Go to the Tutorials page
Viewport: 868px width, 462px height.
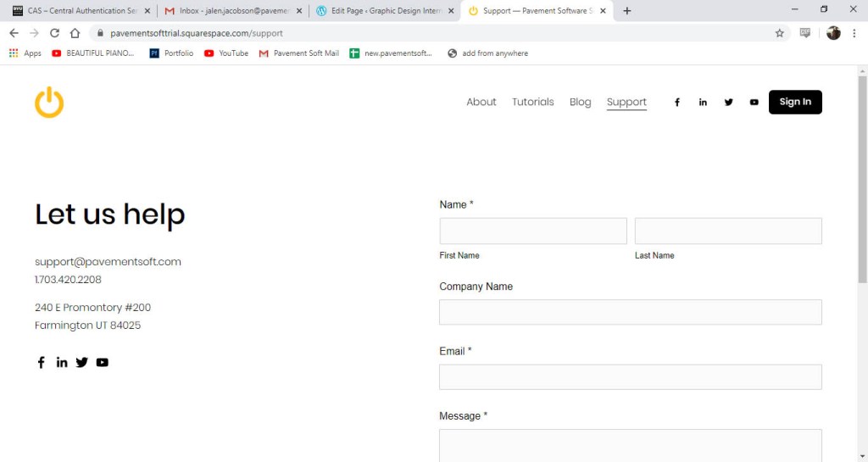pyautogui.click(x=532, y=103)
